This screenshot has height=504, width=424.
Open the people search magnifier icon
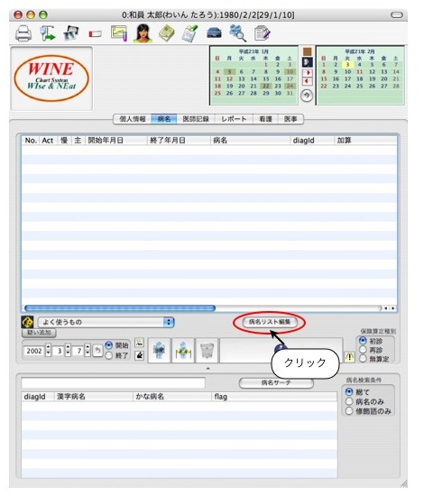tap(238, 33)
